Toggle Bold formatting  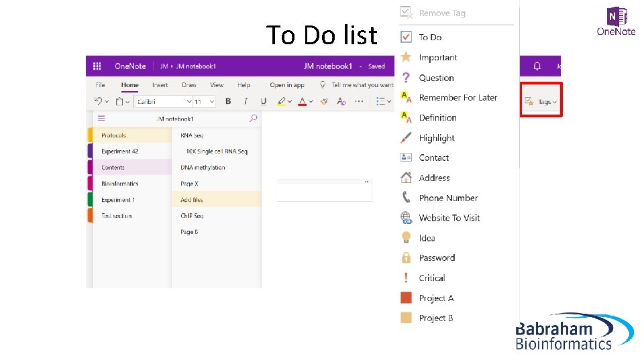click(228, 101)
